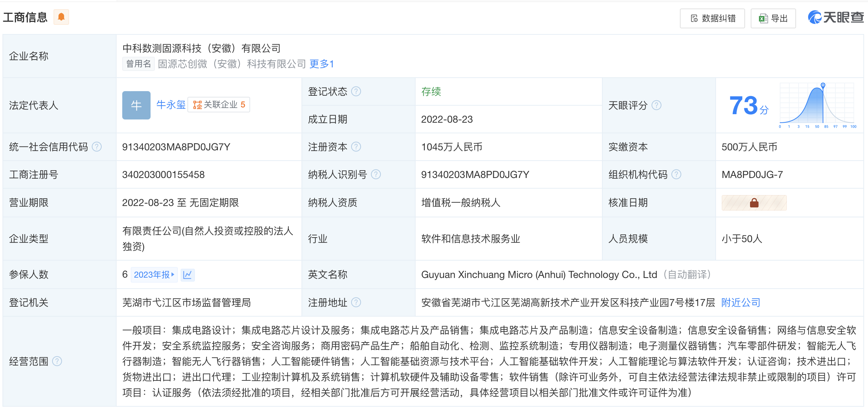Export data with the 导出 button
The width and height of the screenshot is (868, 412).
tap(773, 18)
